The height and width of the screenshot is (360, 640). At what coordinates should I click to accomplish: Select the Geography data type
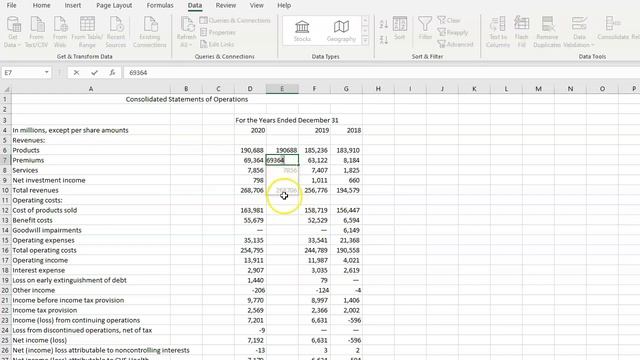(x=341, y=31)
